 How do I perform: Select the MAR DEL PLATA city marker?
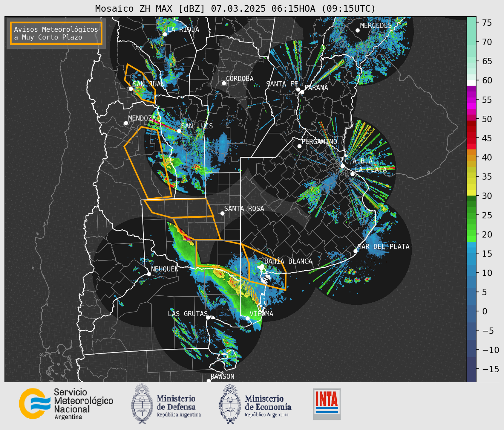point(356,251)
